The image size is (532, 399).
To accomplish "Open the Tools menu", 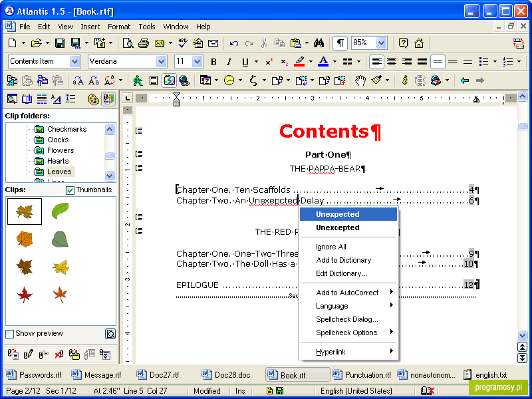I will pyautogui.click(x=146, y=27).
